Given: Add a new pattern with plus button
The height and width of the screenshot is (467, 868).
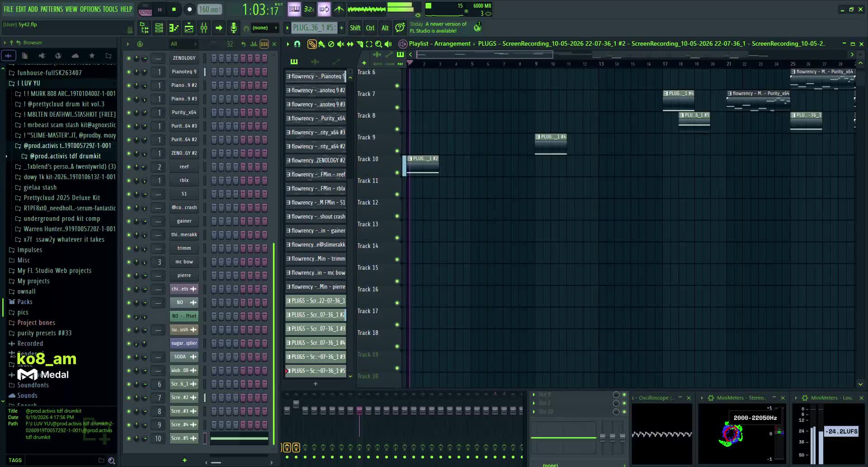Looking at the screenshot, I should coord(341,28).
